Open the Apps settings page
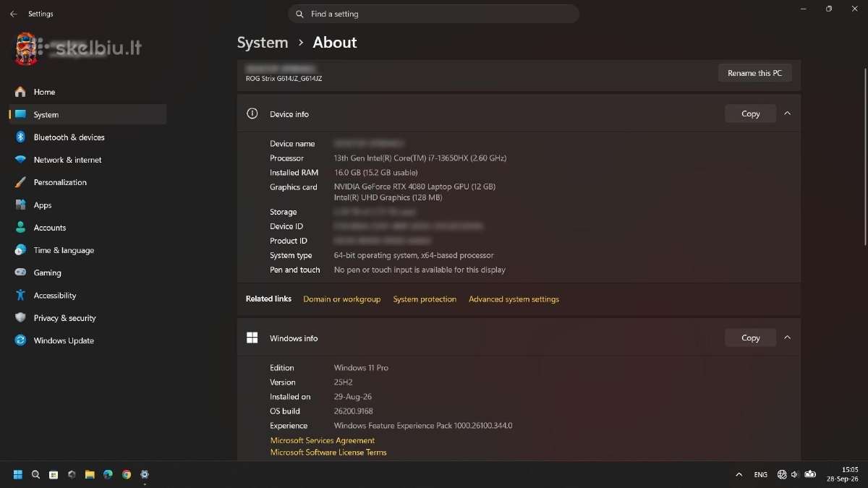This screenshot has width=868, height=488. click(88, 205)
